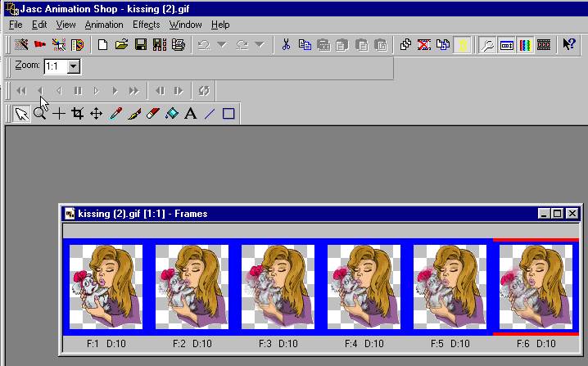Expand the undo history dropdown arrow
588x366 pixels.
coord(222,45)
